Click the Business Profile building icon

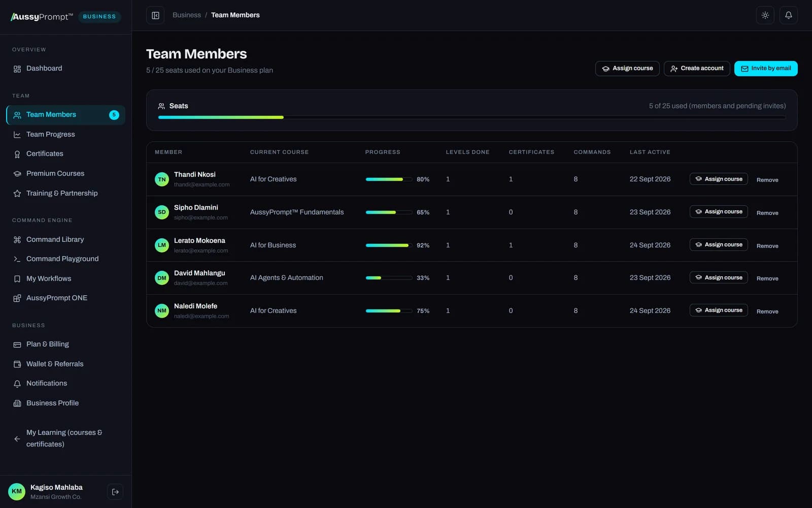pos(17,403)
